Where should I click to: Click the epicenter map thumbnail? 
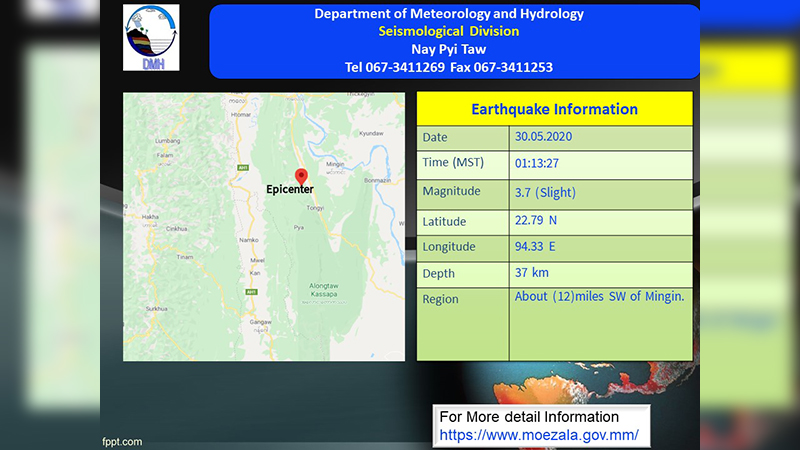[x=264, y=227]
